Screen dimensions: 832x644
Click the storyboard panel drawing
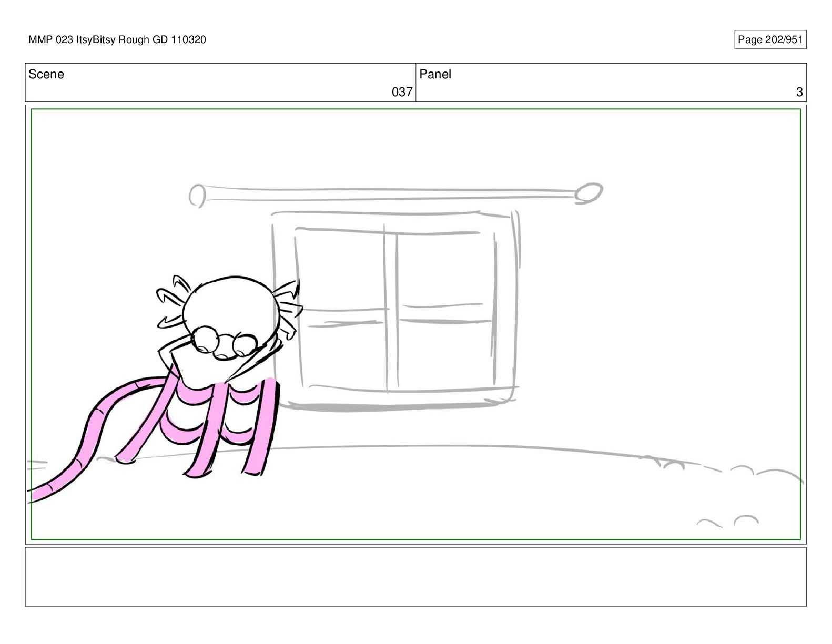coord(416,324)
